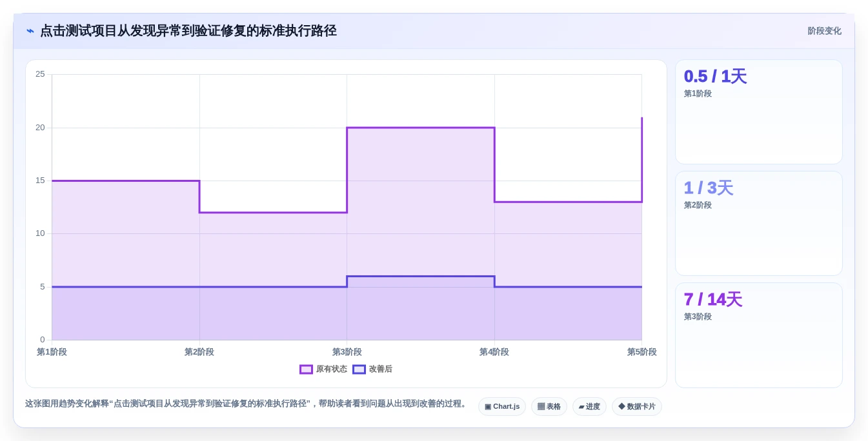The height and width of the screenshot is (441, 868).
Task: Click the y-axis value 25
Action: pyautogui.click(x=40, y=74)
